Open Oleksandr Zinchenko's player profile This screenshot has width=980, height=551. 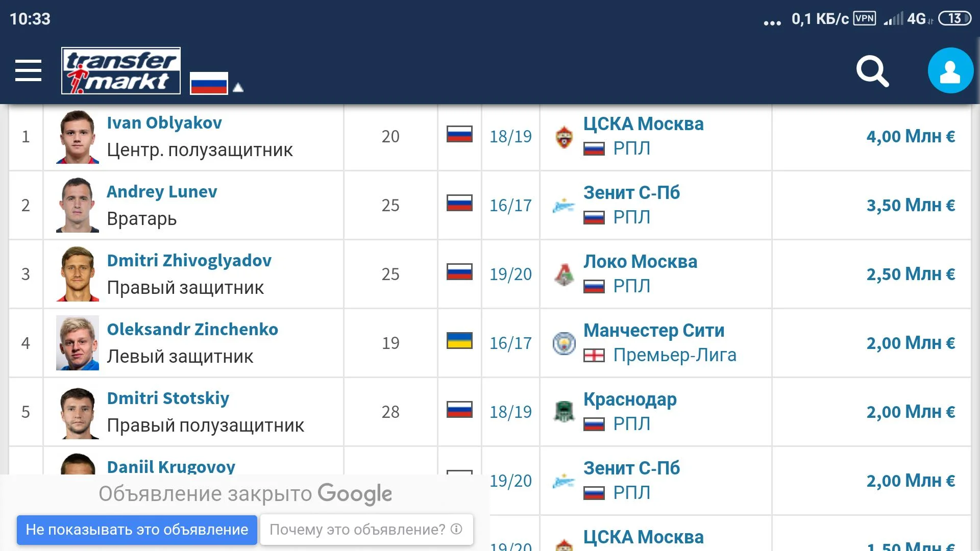coord(192,330)
